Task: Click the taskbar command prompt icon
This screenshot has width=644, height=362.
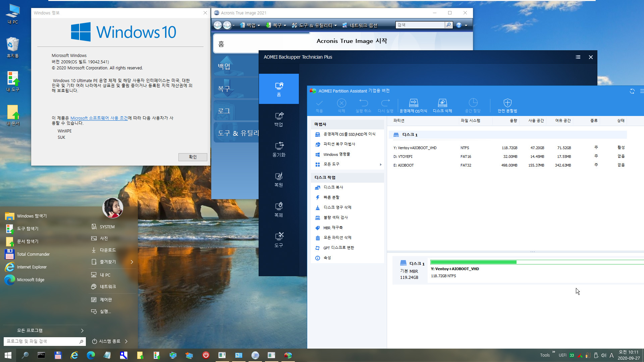Action: [41, 355]
